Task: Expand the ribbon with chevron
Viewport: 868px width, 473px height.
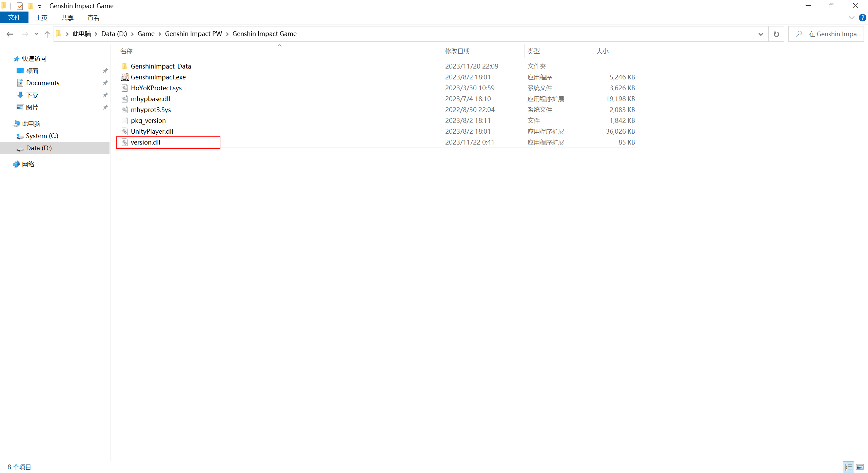Action: pos(851,18)
